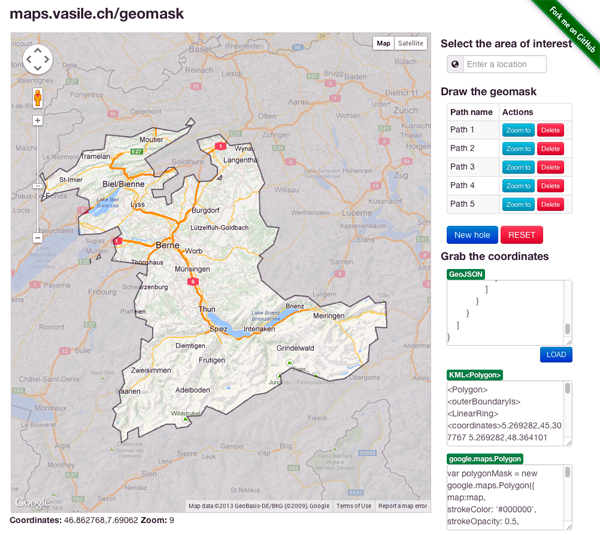Screen dimensions: 600x535
Task: Switch to Satellite view type
Action: 411,43
